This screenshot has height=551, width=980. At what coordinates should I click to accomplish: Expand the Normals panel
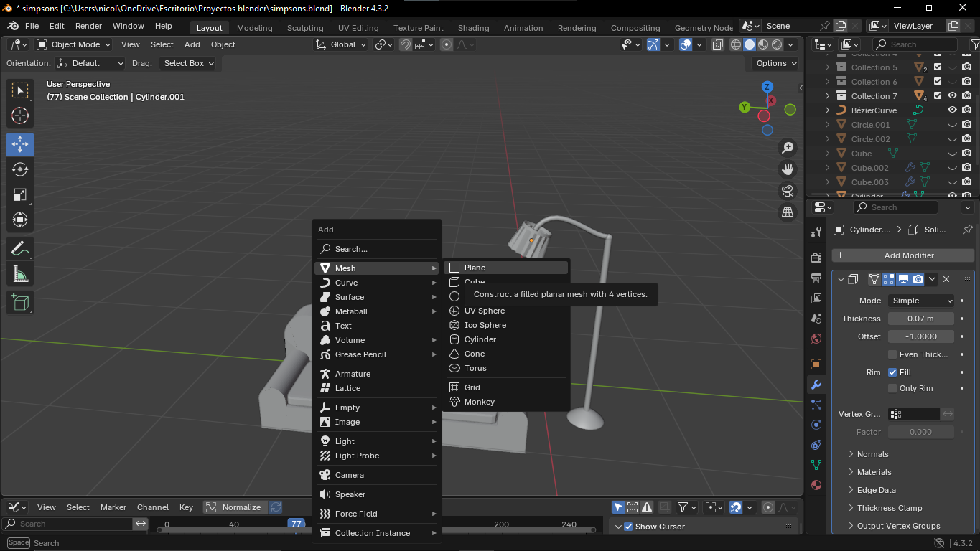(872, 454)
